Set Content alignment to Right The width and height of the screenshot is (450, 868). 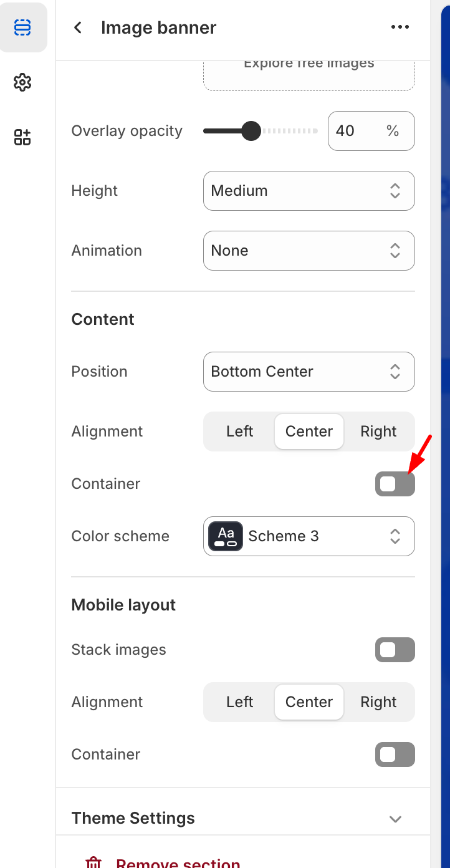pyautogui.click(x=378, y=432)
